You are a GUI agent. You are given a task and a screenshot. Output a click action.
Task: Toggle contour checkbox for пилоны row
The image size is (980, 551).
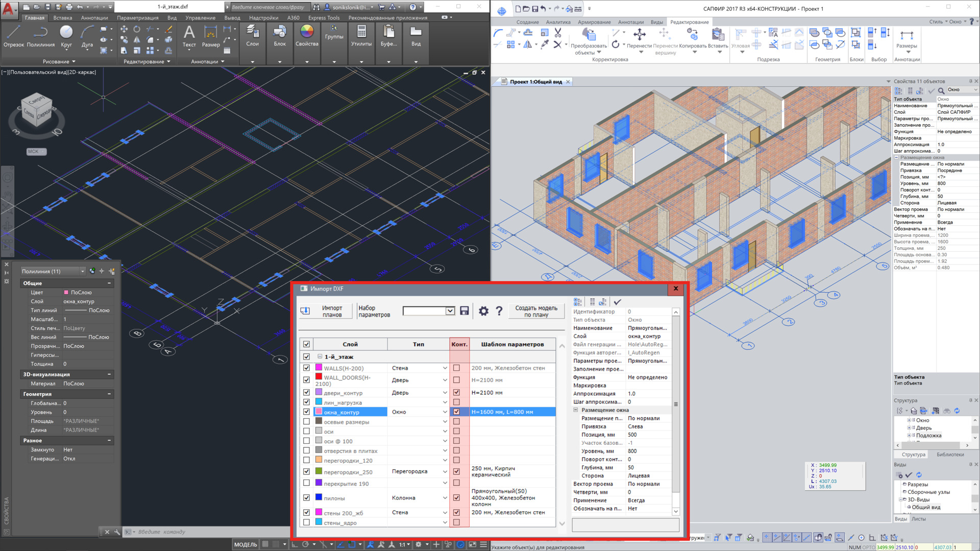(x=456, y=497)
